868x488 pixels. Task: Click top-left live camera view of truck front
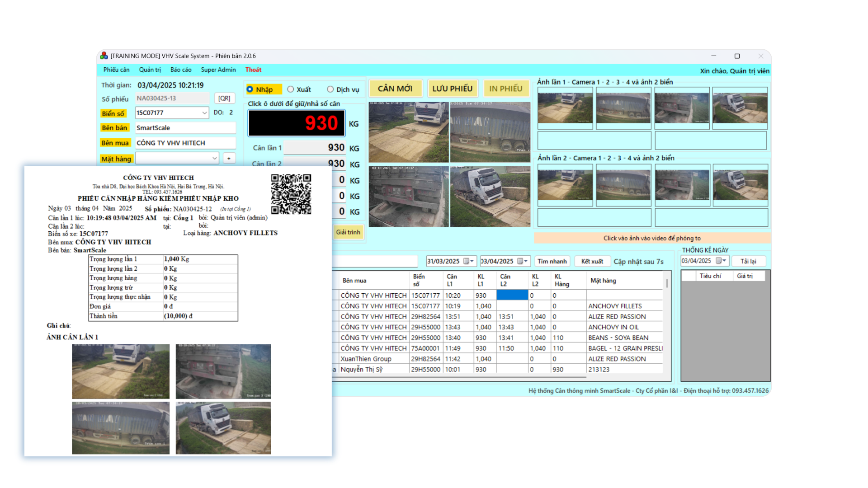409,132
